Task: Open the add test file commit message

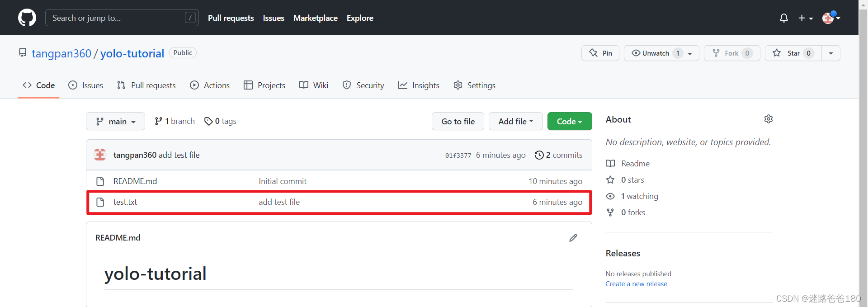Action: coord(179,155)
